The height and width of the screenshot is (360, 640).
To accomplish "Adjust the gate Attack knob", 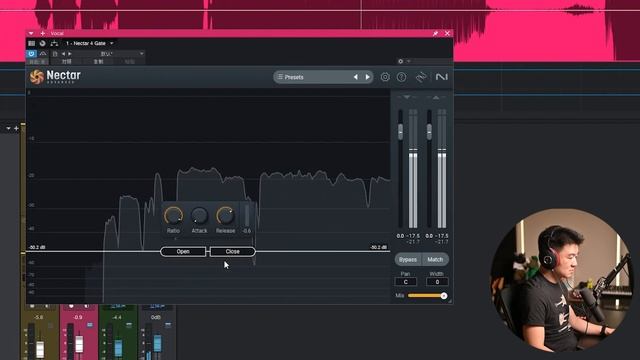I will [x=199, y=216].
